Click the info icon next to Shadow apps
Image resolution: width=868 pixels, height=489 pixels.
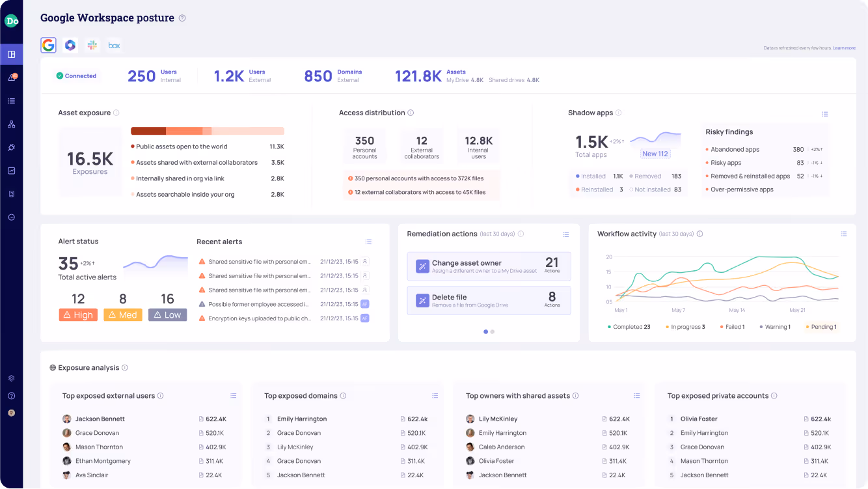[x=619, y=113]
